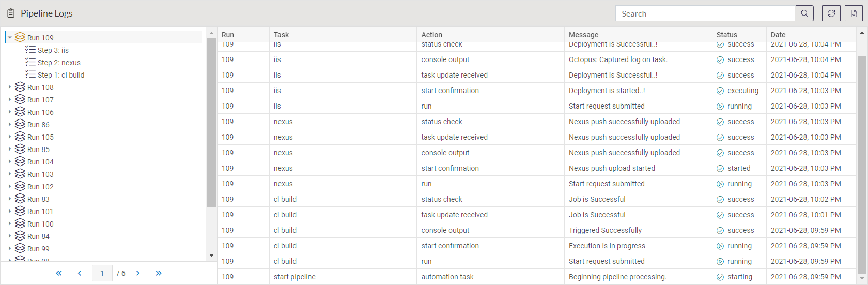Click the Pipeline Logs clipboard icon
This screenshot has width=868, height=285.
[x=11, y=13]
